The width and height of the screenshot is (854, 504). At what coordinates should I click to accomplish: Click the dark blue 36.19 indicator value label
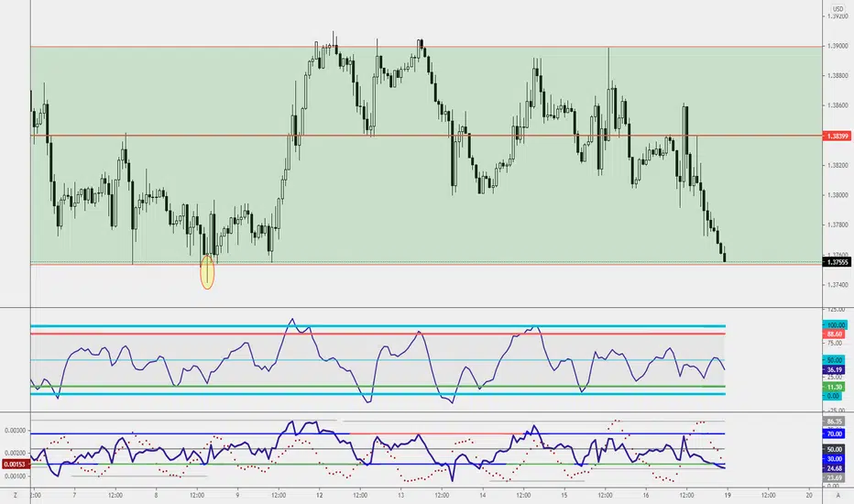(x=835, y=370)
